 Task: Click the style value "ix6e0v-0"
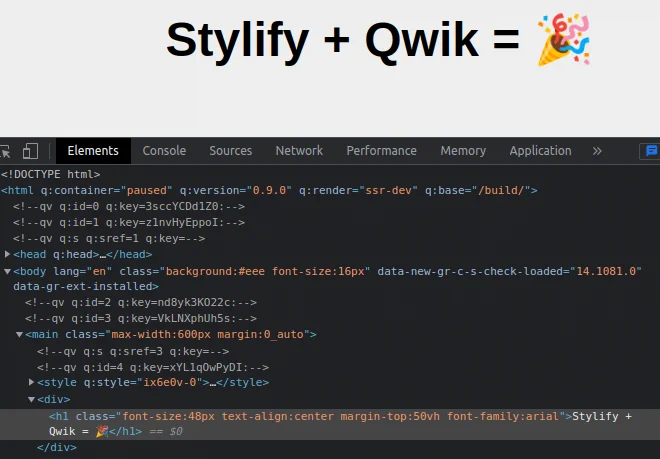pyautogui.click(x=170, y=382)
